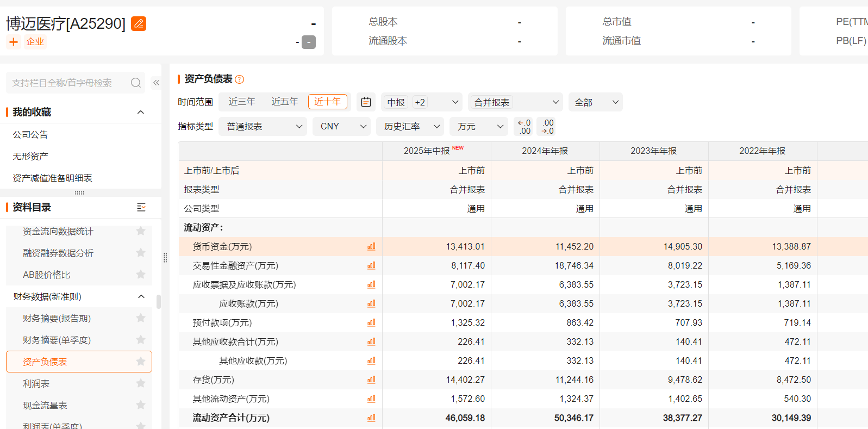Click the orange plus add icon
The height and width of the screenshot is (429, 868).
tap(14, 42)
